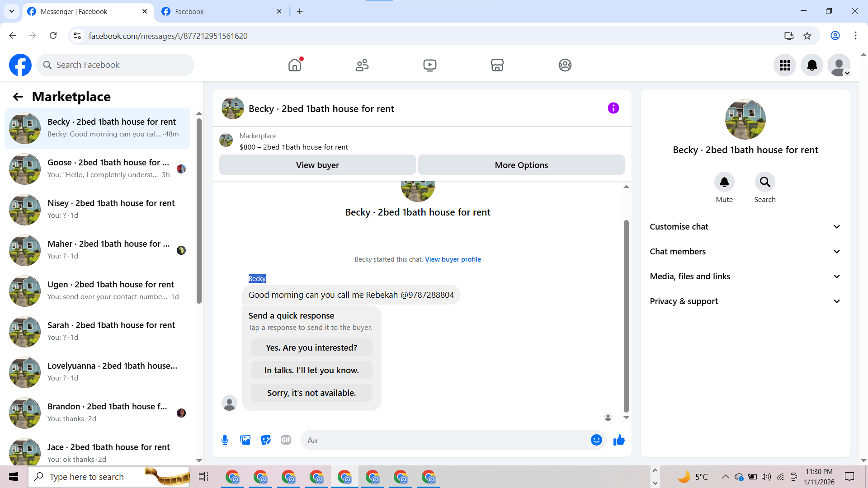Open the Video (Watch) icon in the top navigation
The width and height of the screenshot is (868, 488).
[x=429, y=65]
